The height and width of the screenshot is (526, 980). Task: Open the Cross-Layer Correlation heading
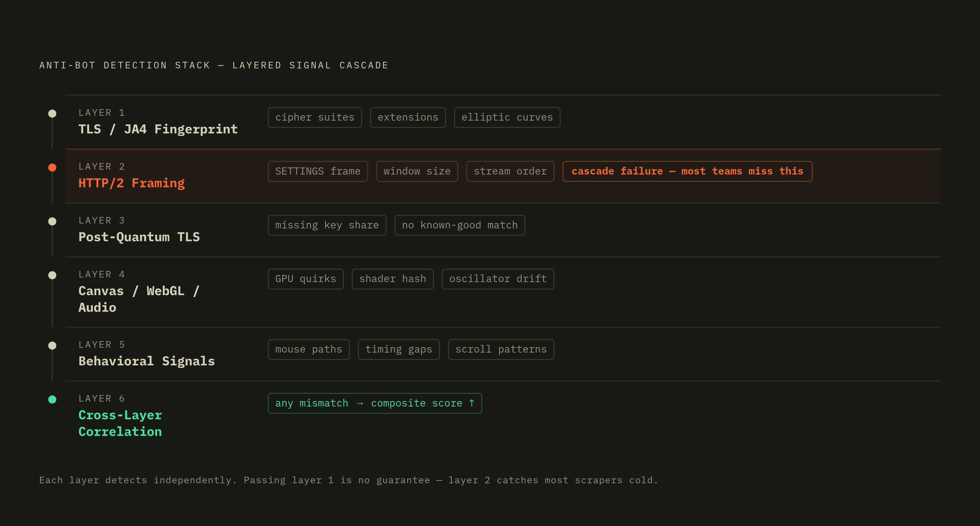pos(120,423)
